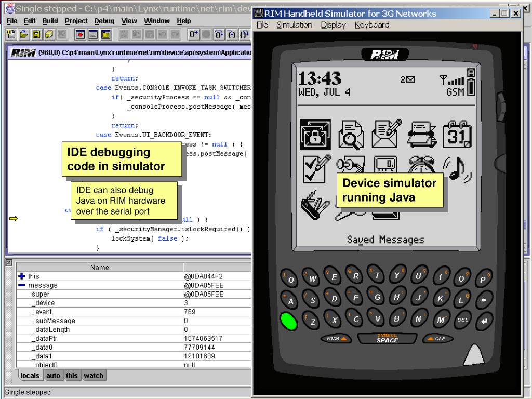Open the File menu in IDE
This screenshot has height=399, width=532.
12,21
